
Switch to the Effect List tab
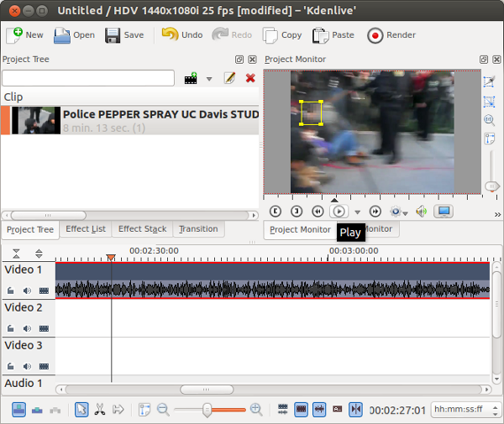pos(86,229)
